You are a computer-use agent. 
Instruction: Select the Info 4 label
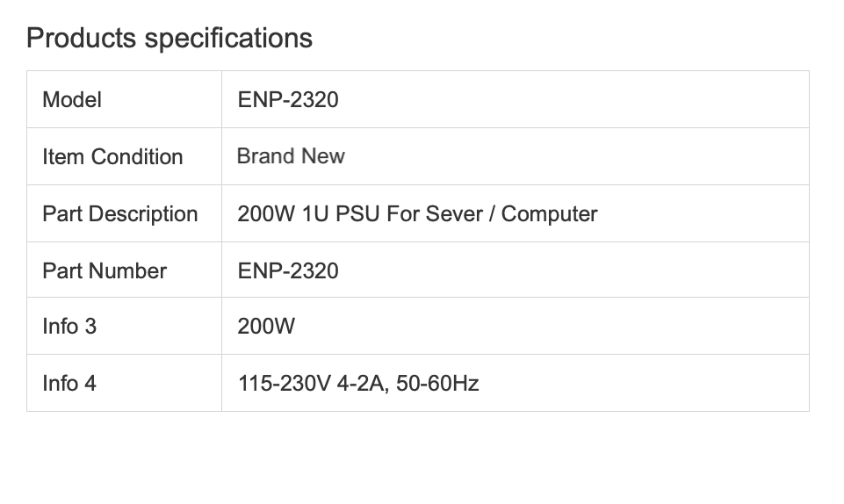click(69, 384)
